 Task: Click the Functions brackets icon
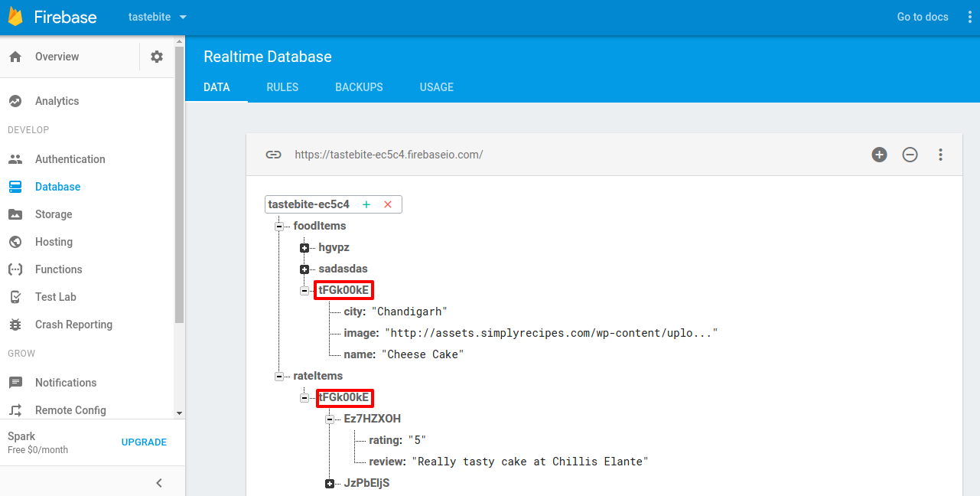[15, 269]
